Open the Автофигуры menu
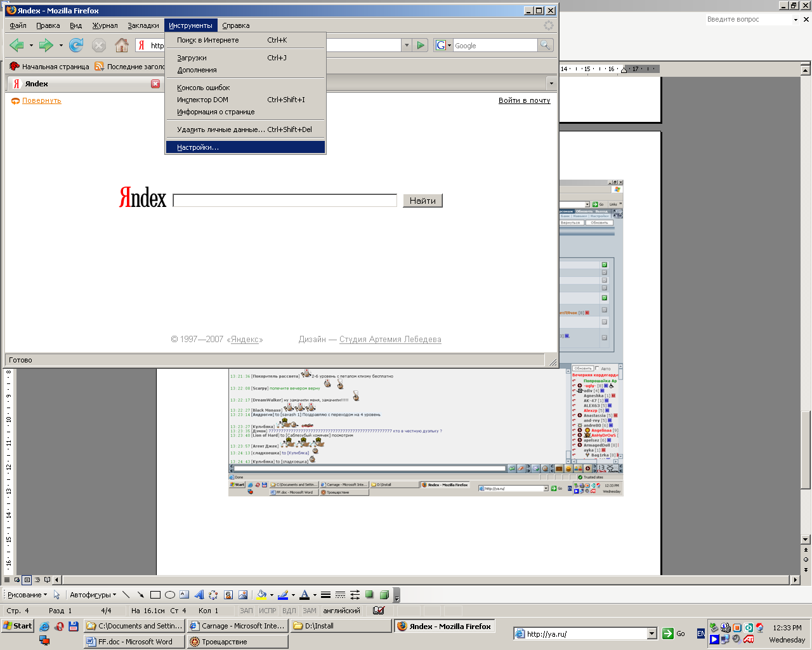Viewport: 812px width, 650px height. 93,595
